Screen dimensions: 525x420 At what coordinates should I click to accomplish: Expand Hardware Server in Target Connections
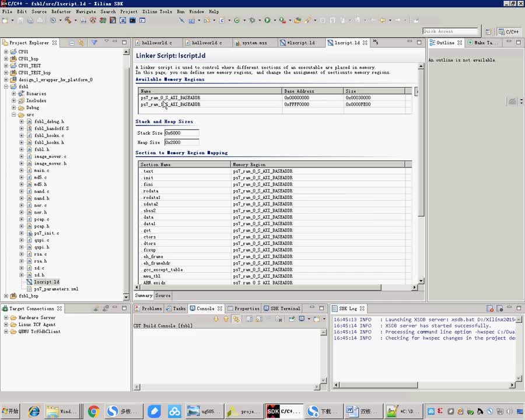tap(6, 317)
